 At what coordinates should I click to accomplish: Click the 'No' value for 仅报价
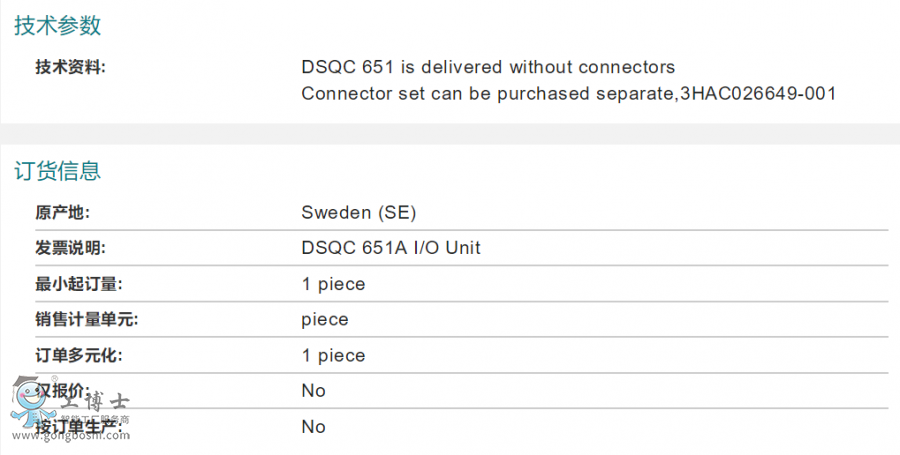tap(313, 391)
